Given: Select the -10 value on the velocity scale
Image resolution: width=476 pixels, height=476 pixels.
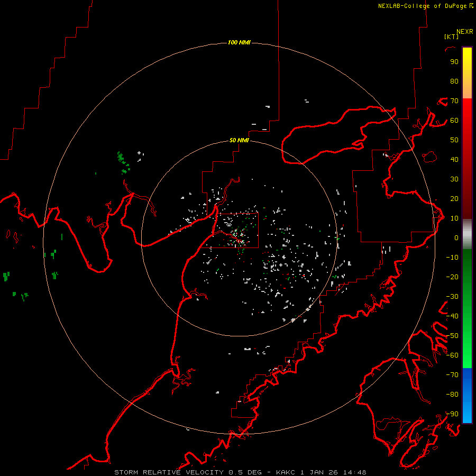Looking at the screenshot, I should (452, 258).
